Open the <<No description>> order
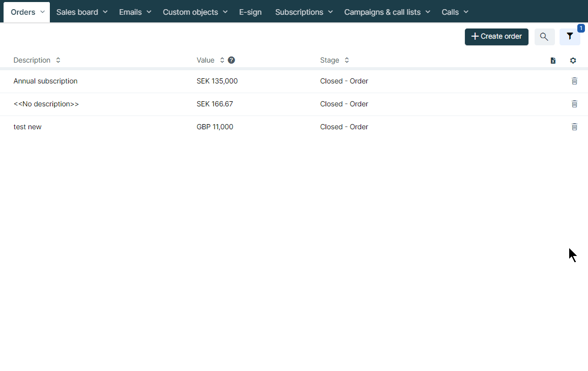 pyautogui.click(x=46, y=104)
